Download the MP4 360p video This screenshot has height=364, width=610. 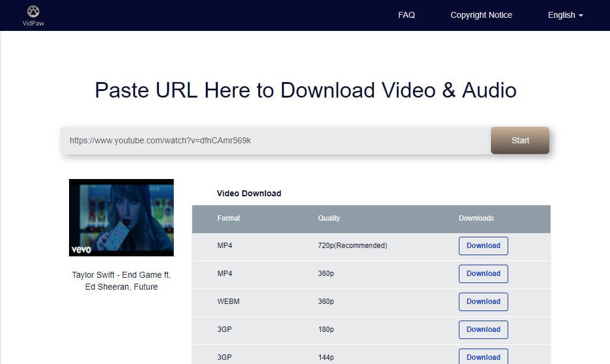point(483,274)
